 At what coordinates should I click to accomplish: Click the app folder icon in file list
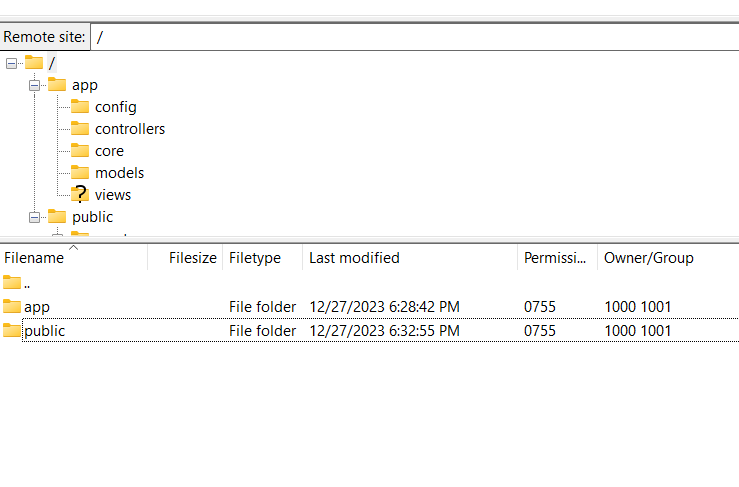(x=12, y=307)
